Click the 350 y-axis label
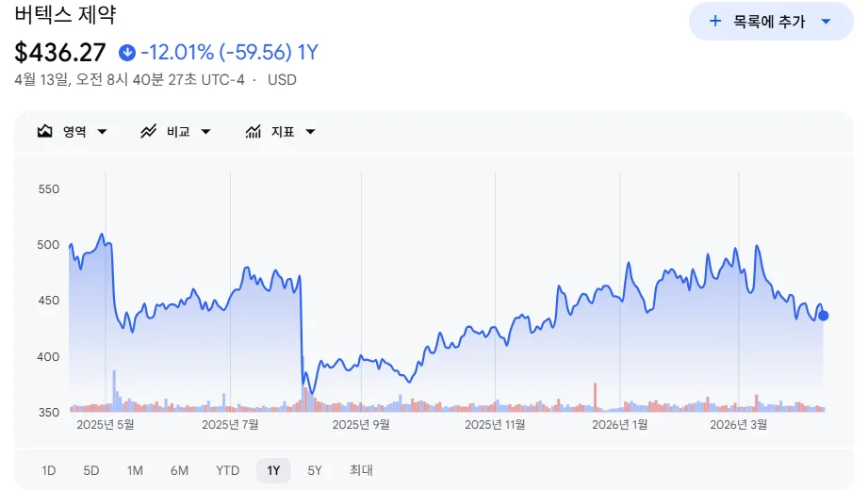 49,413
